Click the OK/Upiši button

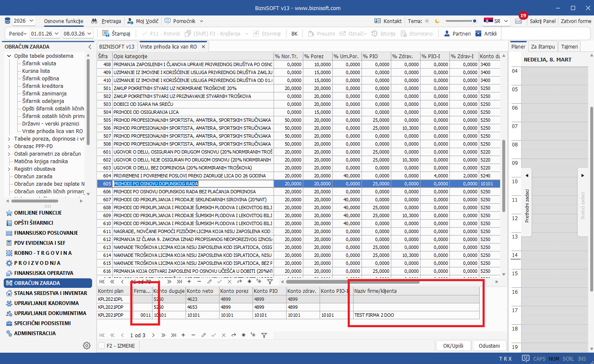[453, 346]
